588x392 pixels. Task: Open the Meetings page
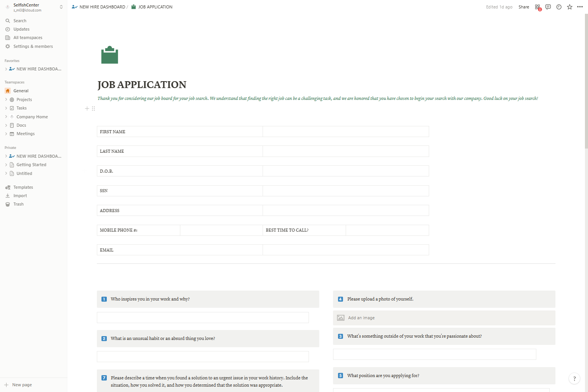tap(26, 134)
